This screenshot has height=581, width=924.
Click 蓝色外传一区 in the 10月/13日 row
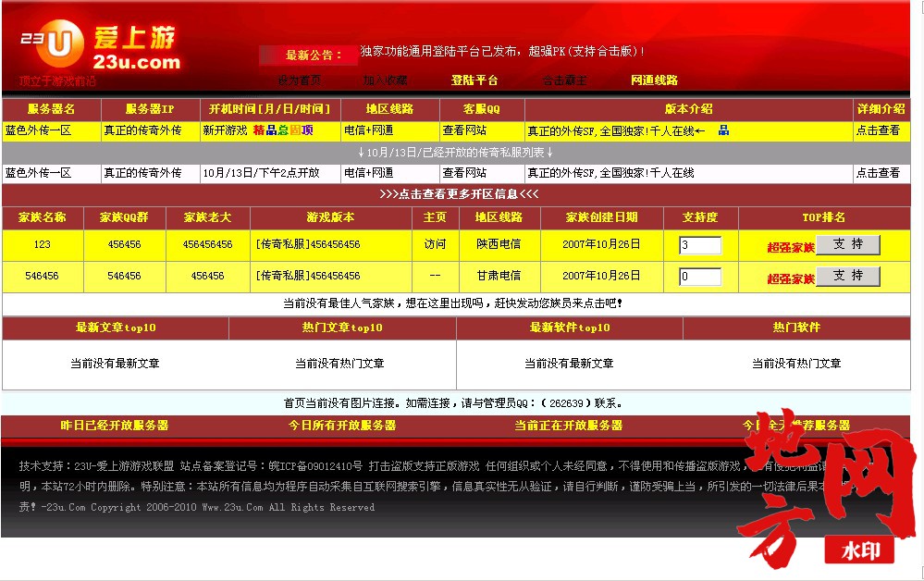tap(38, 173)
